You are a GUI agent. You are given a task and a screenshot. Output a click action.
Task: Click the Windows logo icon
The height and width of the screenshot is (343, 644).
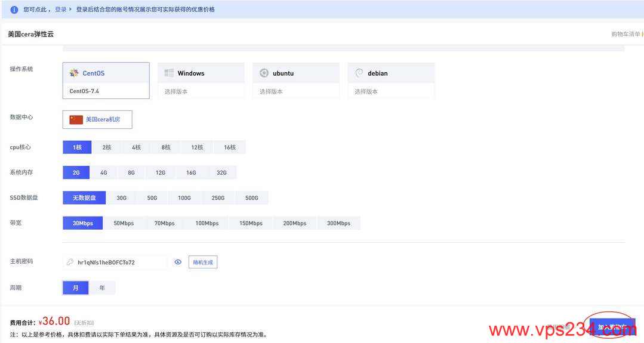click(x=169, y=73)
